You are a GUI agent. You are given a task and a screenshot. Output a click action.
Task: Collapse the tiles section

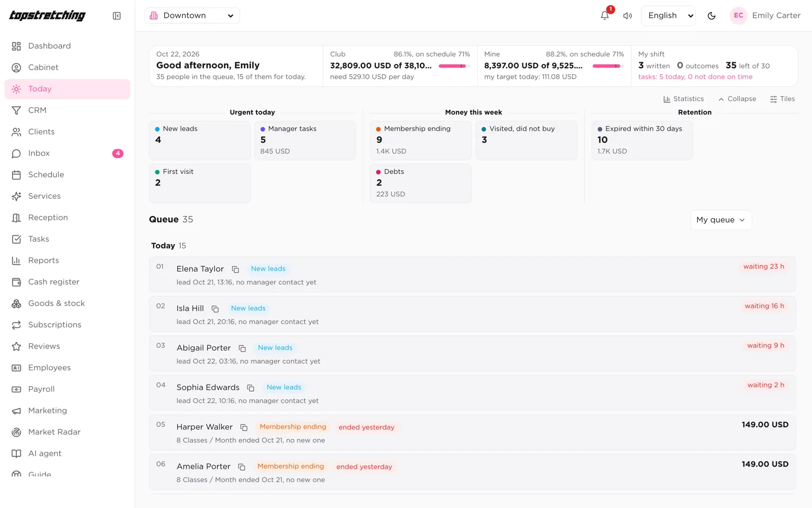[737, 99]
